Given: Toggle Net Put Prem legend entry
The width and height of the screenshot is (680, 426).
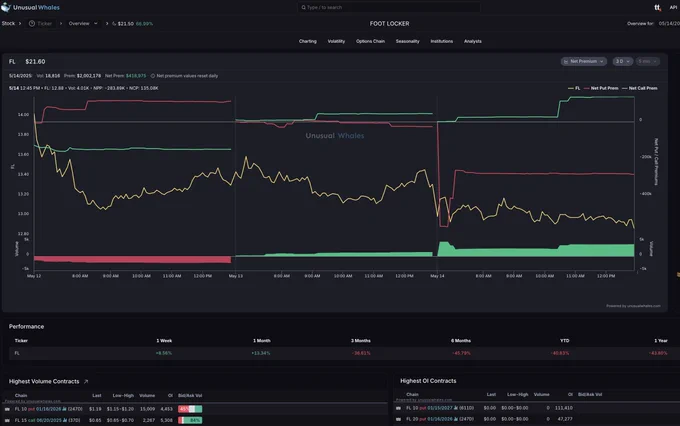Looking at the screenshot, I should [x=601, y=88].
